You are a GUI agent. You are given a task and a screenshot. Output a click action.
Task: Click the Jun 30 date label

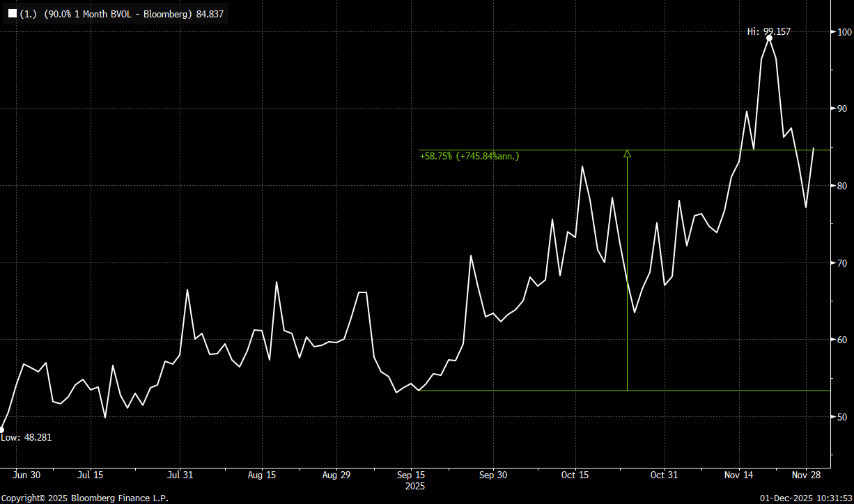27,475
